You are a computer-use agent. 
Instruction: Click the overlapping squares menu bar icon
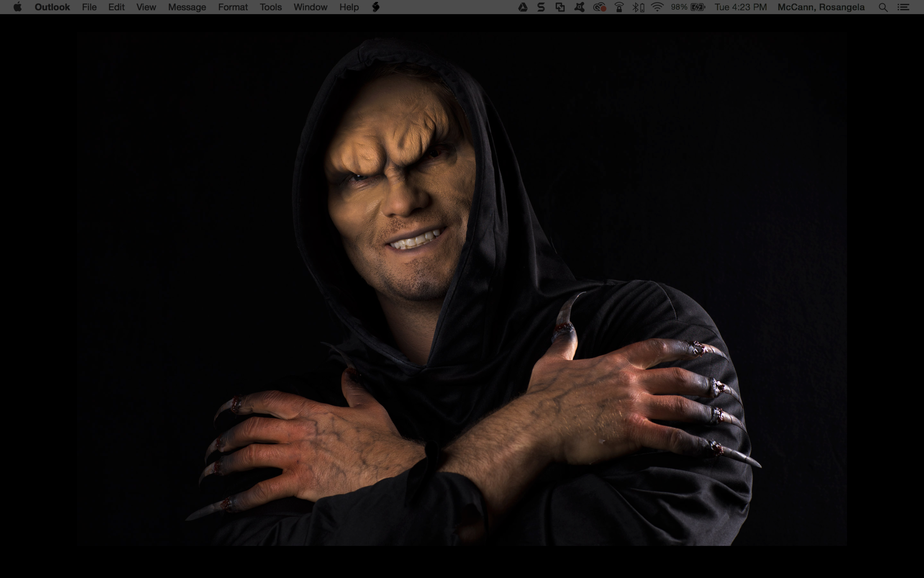[560, 7]
